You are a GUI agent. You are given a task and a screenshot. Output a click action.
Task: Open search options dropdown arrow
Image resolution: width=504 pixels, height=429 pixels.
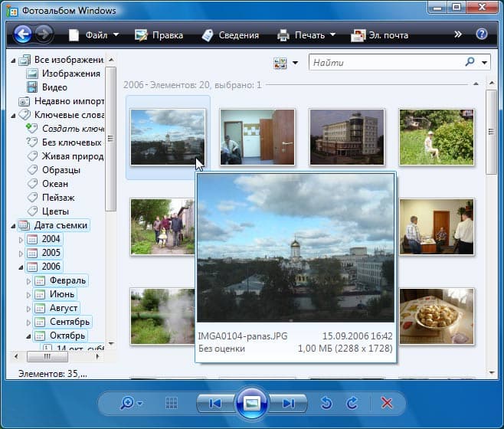(x=484, y=63)
